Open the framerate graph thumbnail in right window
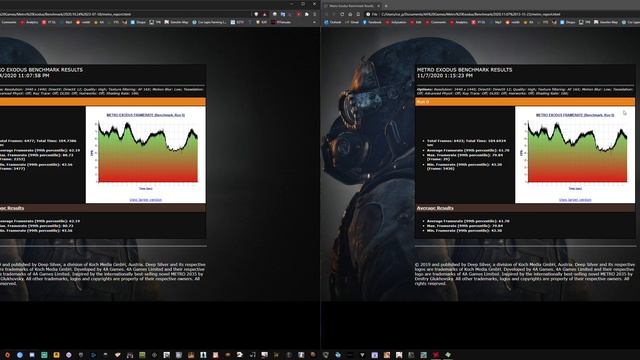The width and height of the screenshot is (640, 360). 576,152
